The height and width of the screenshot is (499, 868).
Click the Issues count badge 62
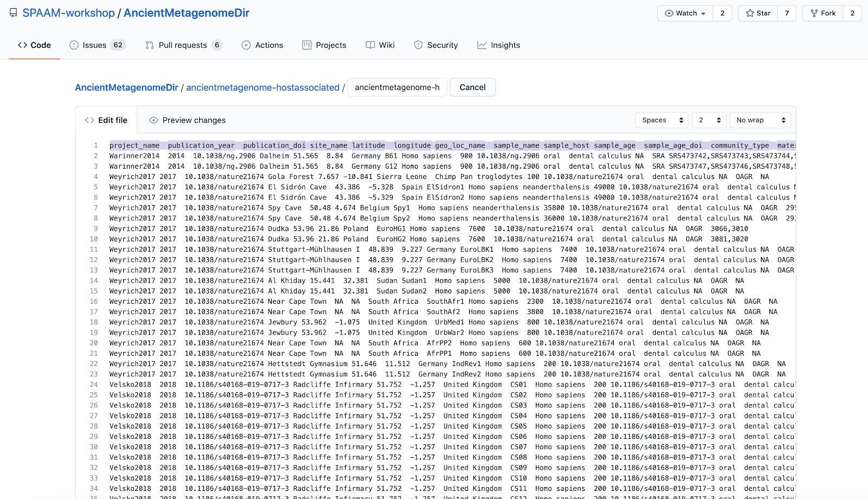pos(118,45)
